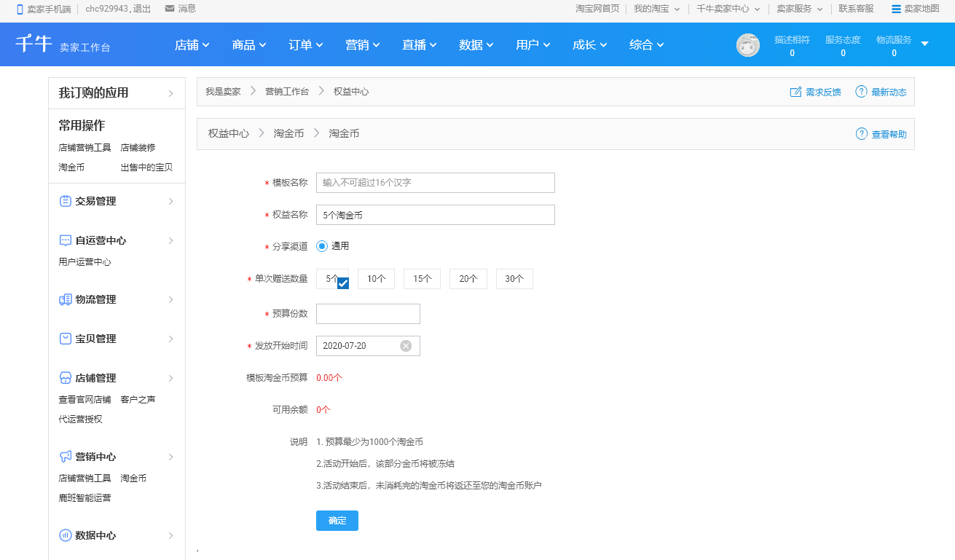Expand the 我订购的应用 section arrow
This screenshot has width=955, height=560.
click(171, 93)
